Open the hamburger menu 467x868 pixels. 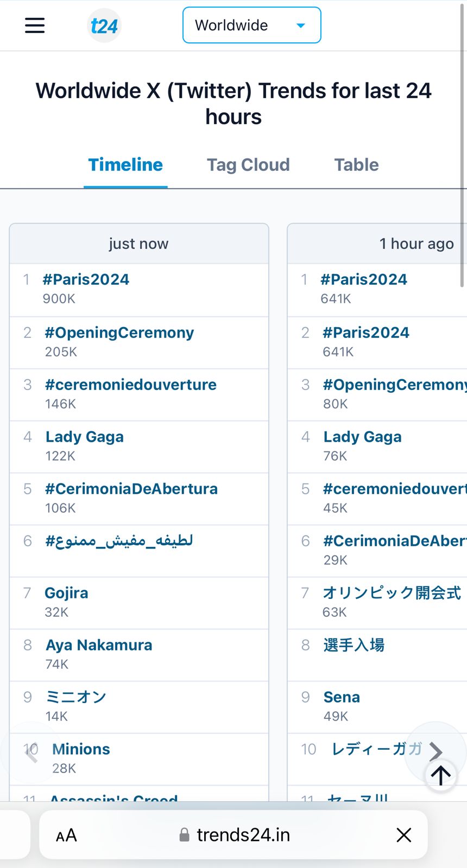35,25
